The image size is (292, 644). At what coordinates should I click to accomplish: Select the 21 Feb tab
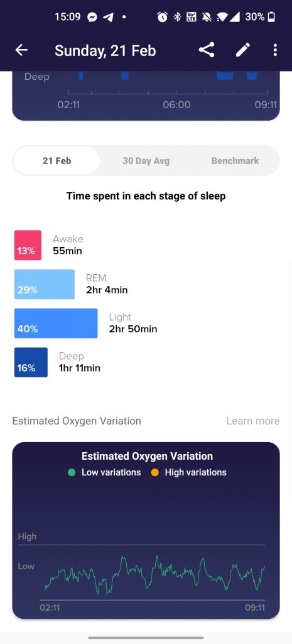(x=57, y=160)
